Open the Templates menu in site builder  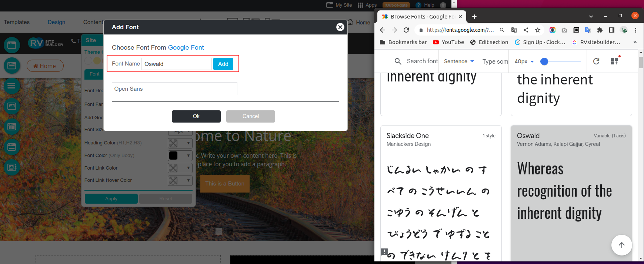click(17, 22)
